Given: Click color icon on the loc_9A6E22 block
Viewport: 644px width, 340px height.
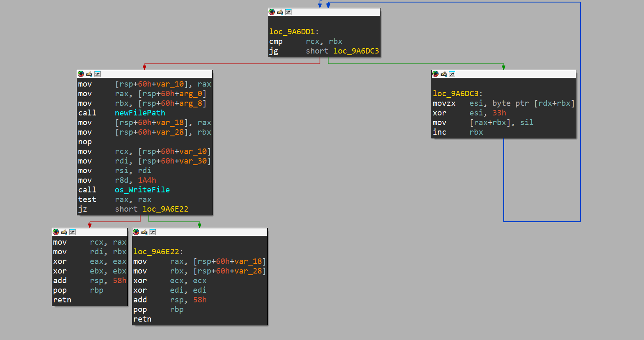Looking at the screenshot, I should point(136,232).
